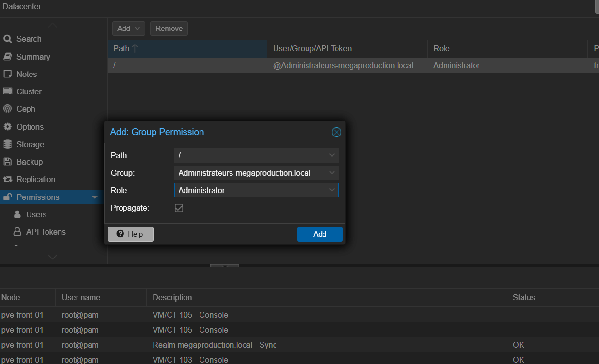Screen dimensions: 599x364
Task: Open Replication via its arrows icon
Action: [7, 179]
